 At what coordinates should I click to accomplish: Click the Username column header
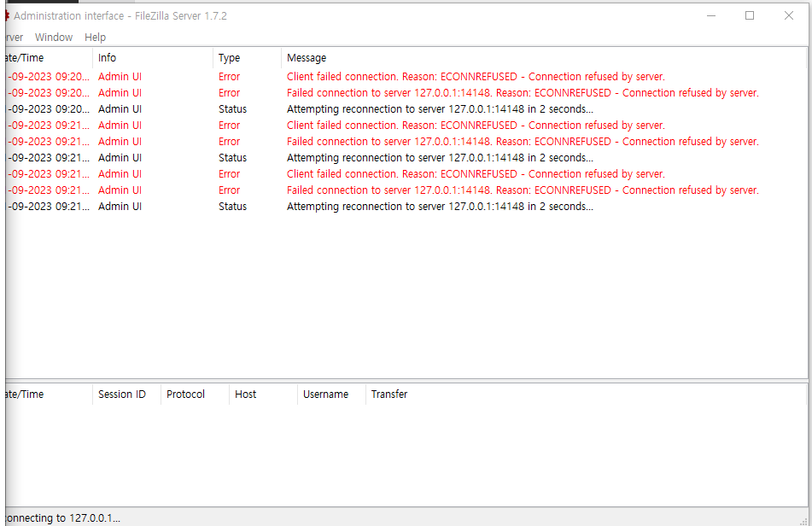(331, 394)
